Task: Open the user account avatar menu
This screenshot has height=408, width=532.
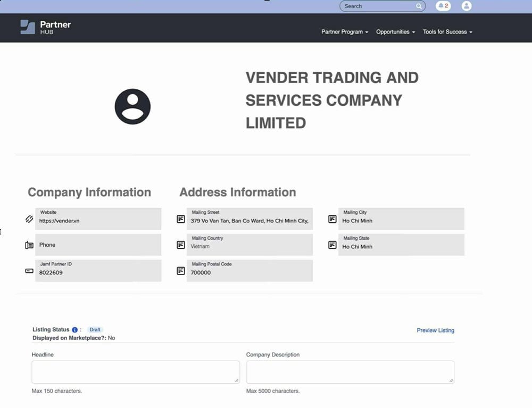Action: click(x=467, y=6)
